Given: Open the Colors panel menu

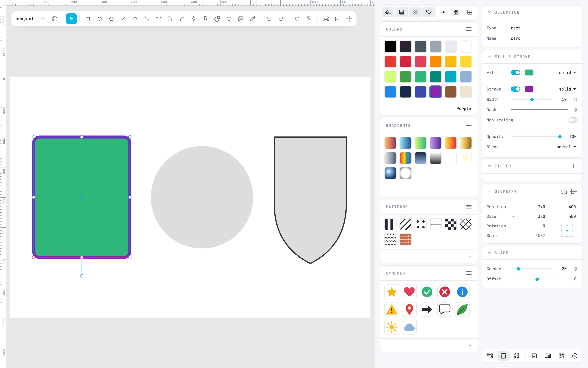Looking at the screenshot, I should click(469, 29).
